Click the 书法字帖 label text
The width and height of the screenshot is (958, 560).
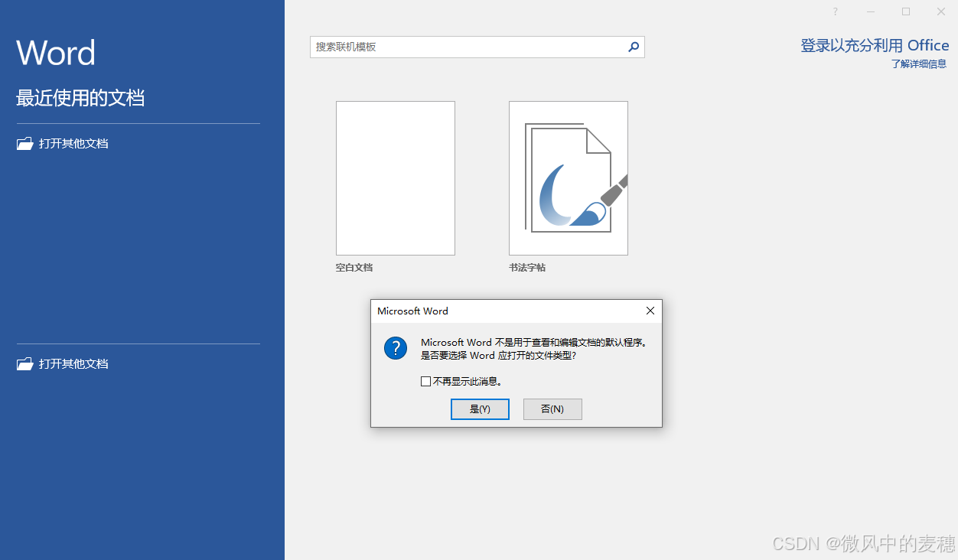tap(527, 268)
